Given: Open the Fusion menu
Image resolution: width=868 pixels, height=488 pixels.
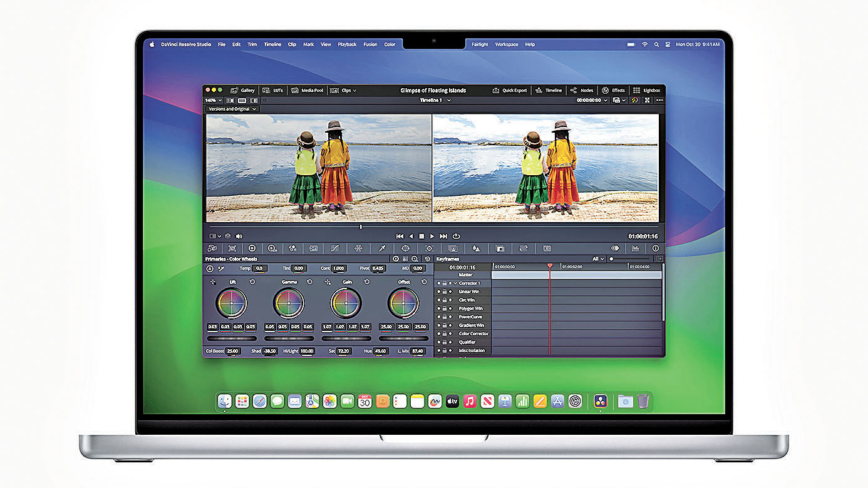Looking at the screenshot, I should coord(370,44).
